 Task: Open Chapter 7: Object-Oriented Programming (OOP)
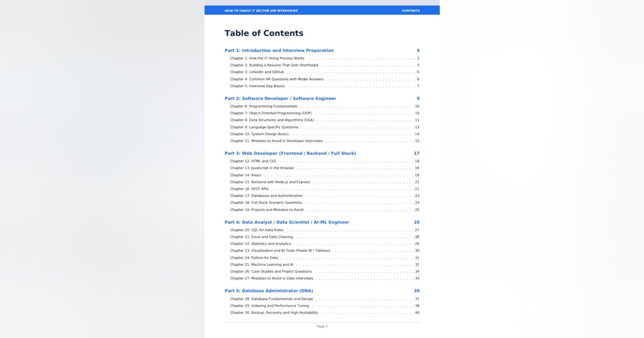(x=271, y=113)
